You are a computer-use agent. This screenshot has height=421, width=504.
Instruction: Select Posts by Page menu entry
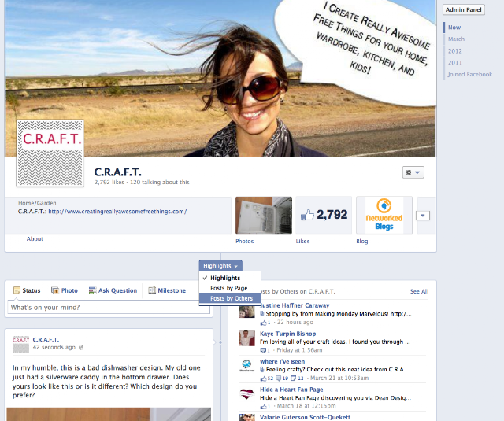coord(230,288)
